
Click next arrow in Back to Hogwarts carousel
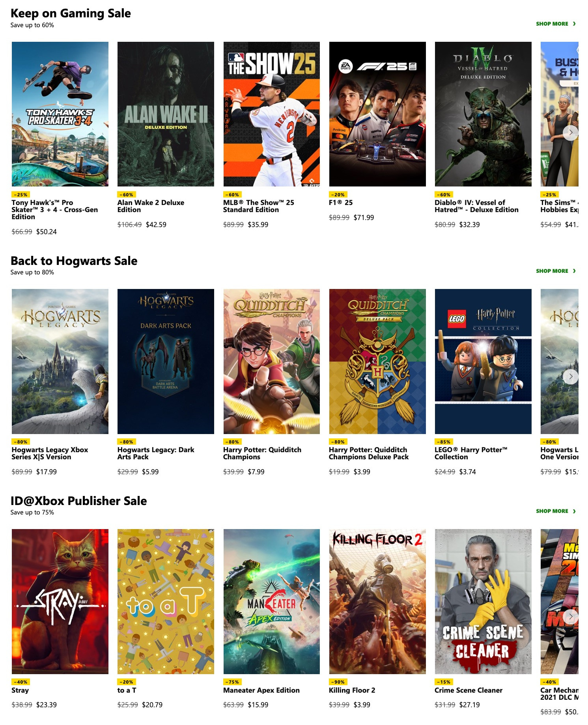(570, 376)
